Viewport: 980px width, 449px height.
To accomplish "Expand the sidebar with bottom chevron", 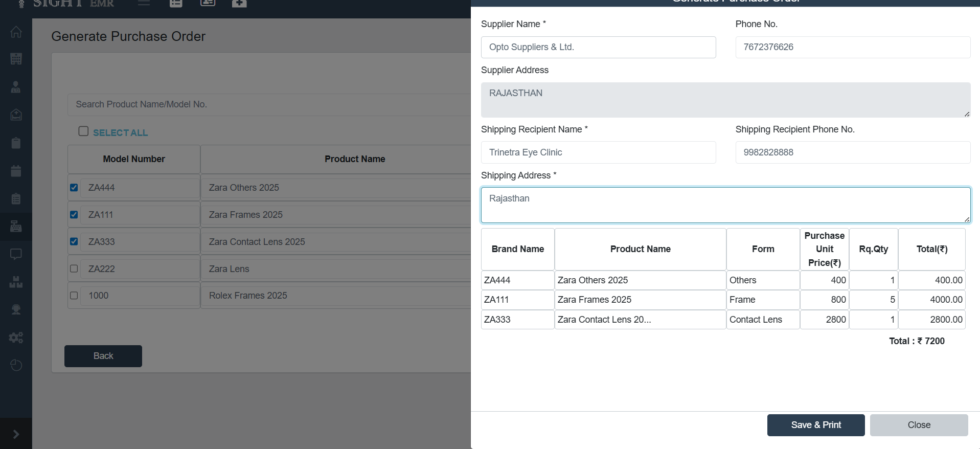I will click(16, 434).
